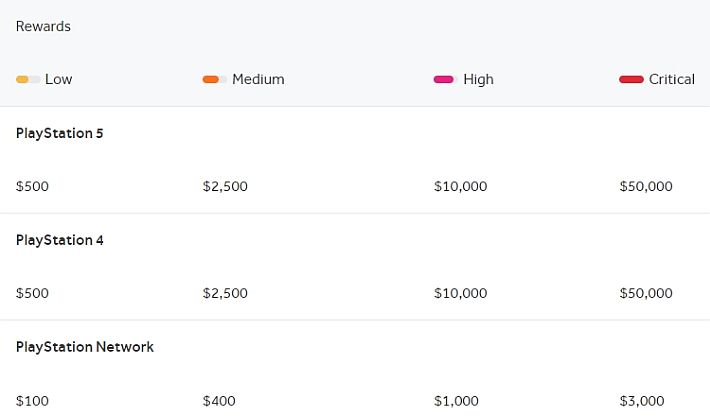Click the yellow Low severity indicator
This screenshot has width=710, height=417.
[28, 80]
